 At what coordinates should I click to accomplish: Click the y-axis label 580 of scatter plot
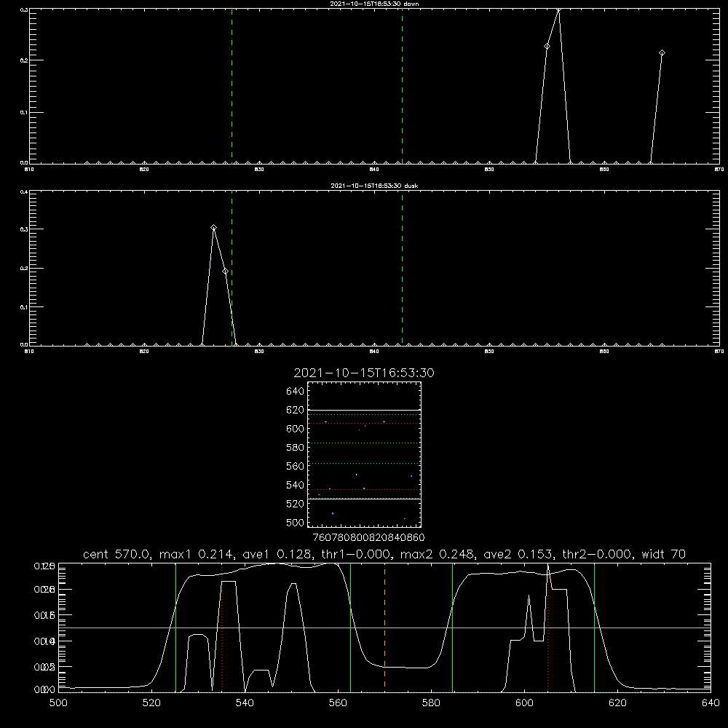tap(296, 448)
